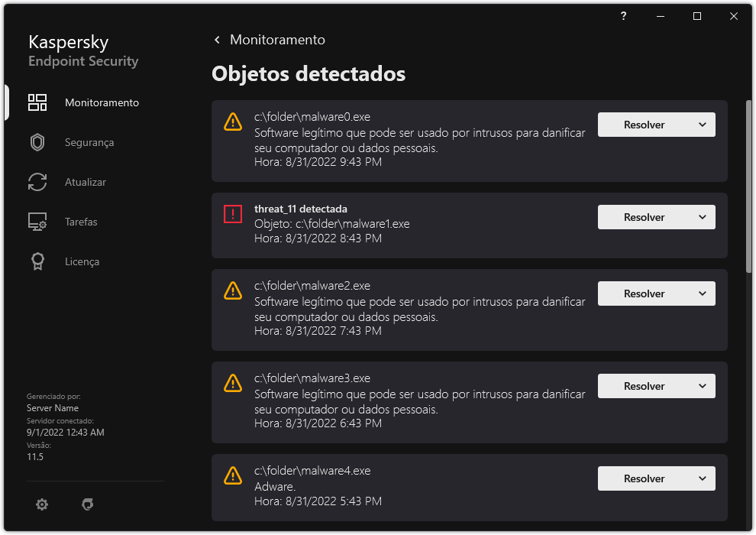Open Resolver dropdown for threat_11 detectada
This screenshot has height=535, width=756.
pos(704,216)
